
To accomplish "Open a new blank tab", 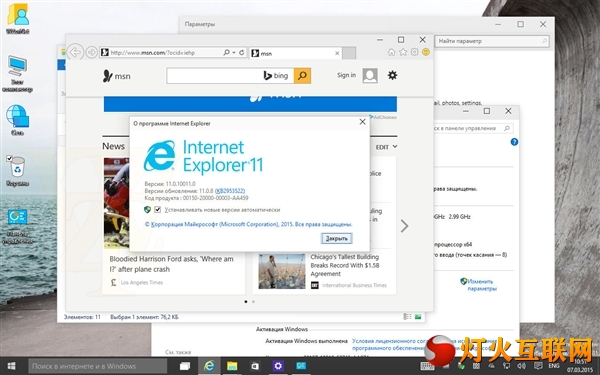I will tap(349, 53).
